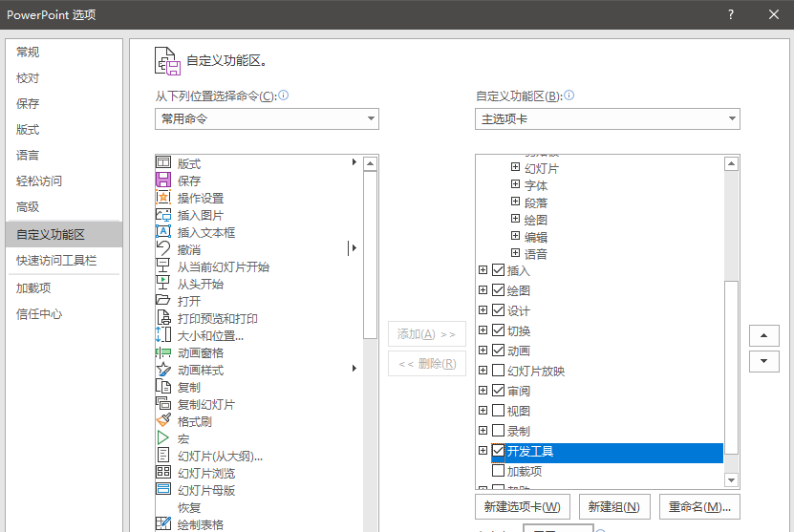Image resolution: width=794 pixels, height=532 pixels.
Task: Uncheck the 插入 tab checkbox
Action: (498, 270)
